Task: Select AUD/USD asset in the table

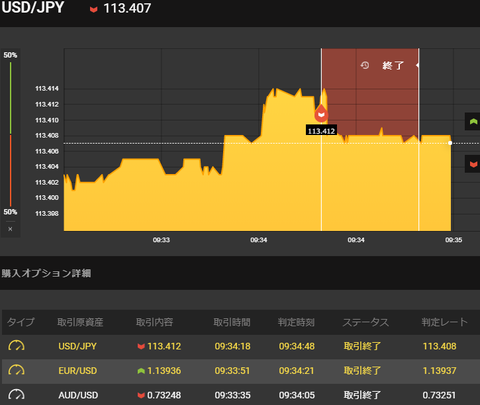Action: coord(78,395)
